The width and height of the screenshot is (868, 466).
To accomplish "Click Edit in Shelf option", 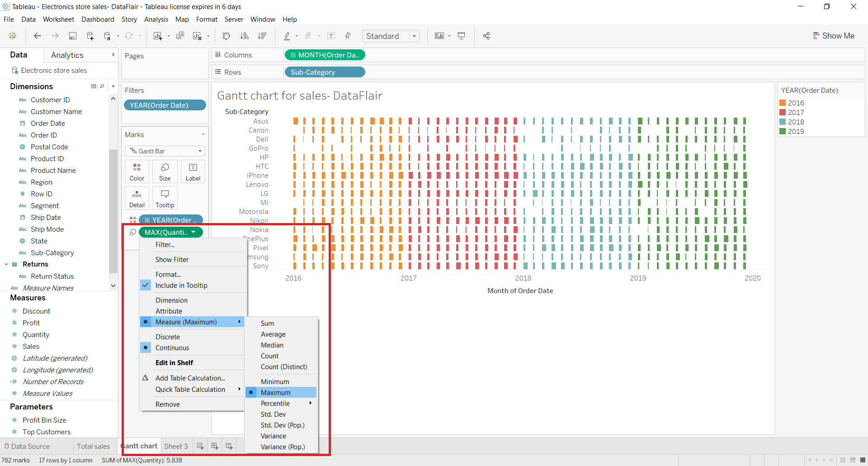I will pyautogui.click(x=175, y=362).
